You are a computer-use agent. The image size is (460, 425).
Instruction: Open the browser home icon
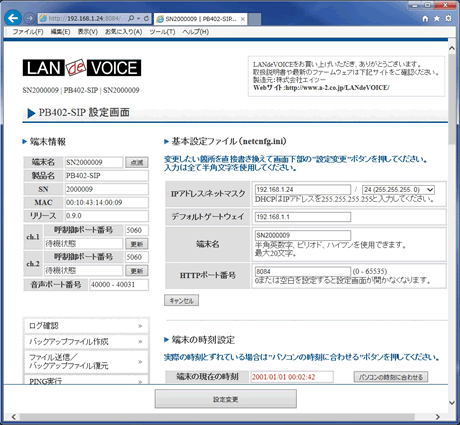(425, 18)
